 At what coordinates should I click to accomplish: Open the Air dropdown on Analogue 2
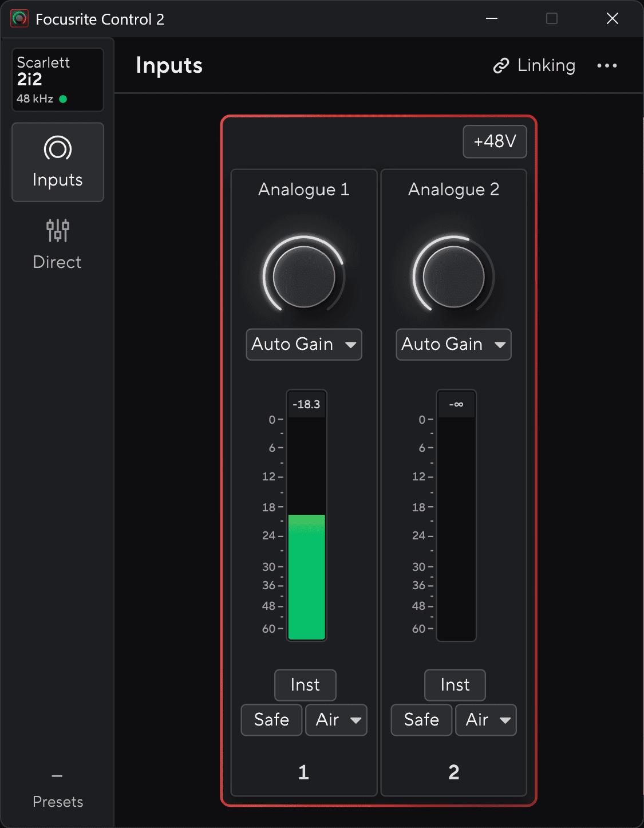click(x=485, y=720)
